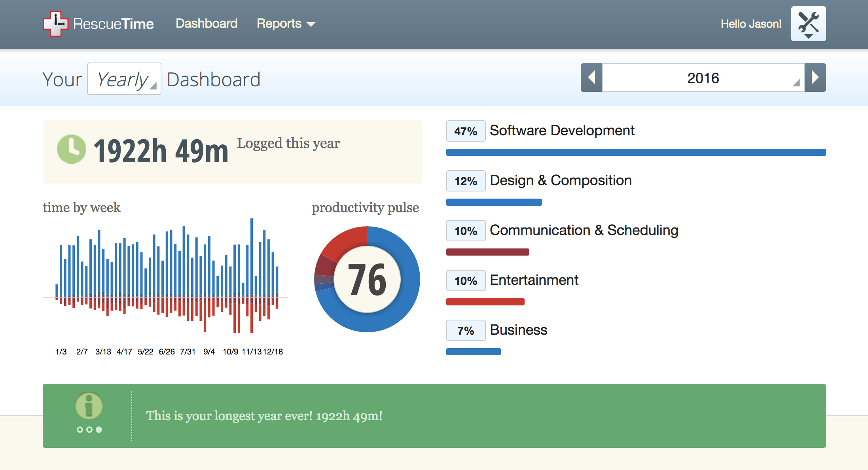
Task: Click the 10% badge beside Entertainment
Action: [466, 280]
